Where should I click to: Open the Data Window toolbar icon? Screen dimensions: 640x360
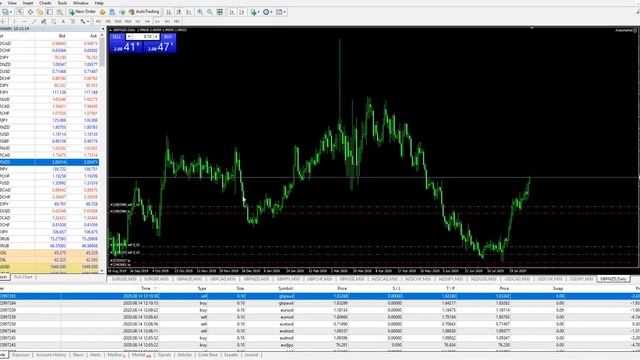pos(31,12)
